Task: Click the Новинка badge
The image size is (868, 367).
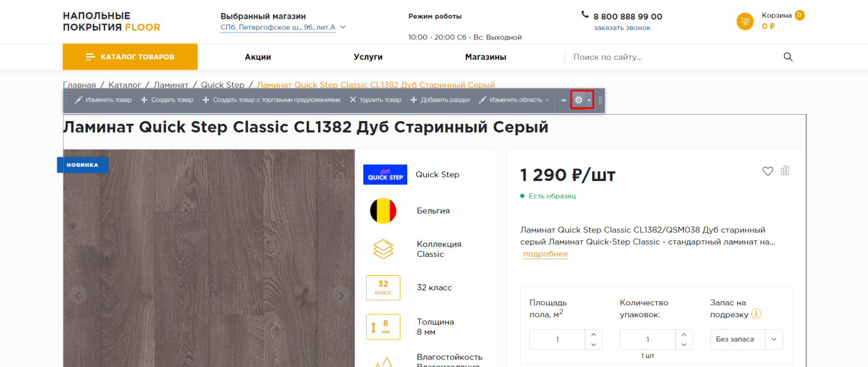Action: pos(82,165)
